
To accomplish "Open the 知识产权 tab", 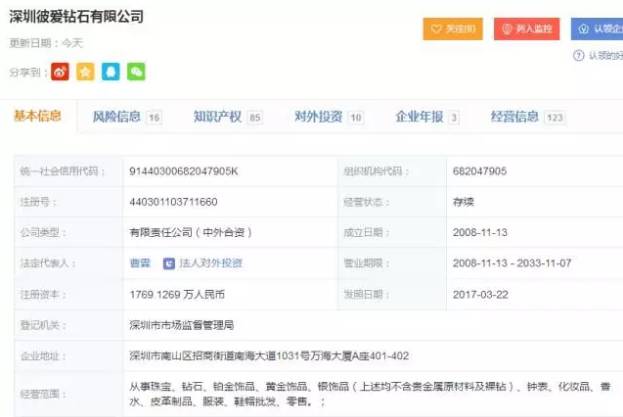I will pos(217,117).
